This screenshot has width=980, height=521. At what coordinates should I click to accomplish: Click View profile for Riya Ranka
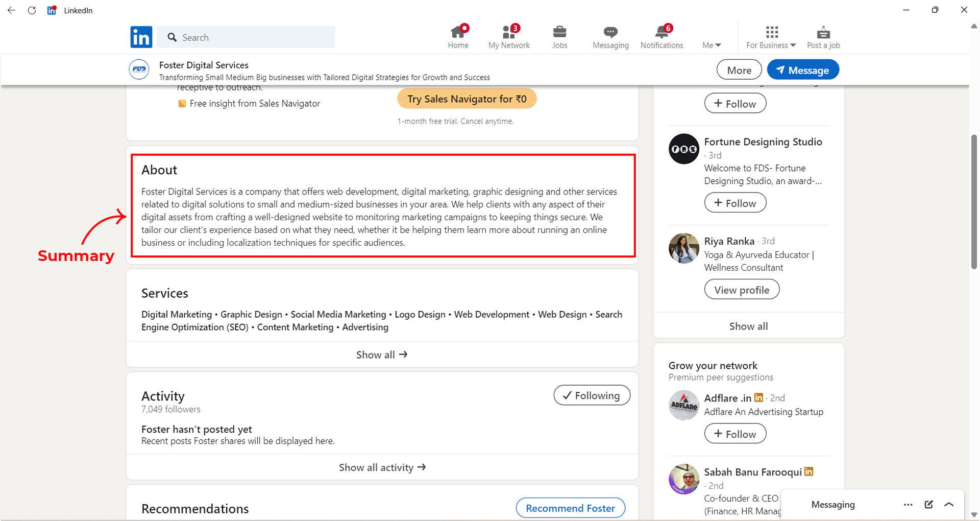coord(742,290)
